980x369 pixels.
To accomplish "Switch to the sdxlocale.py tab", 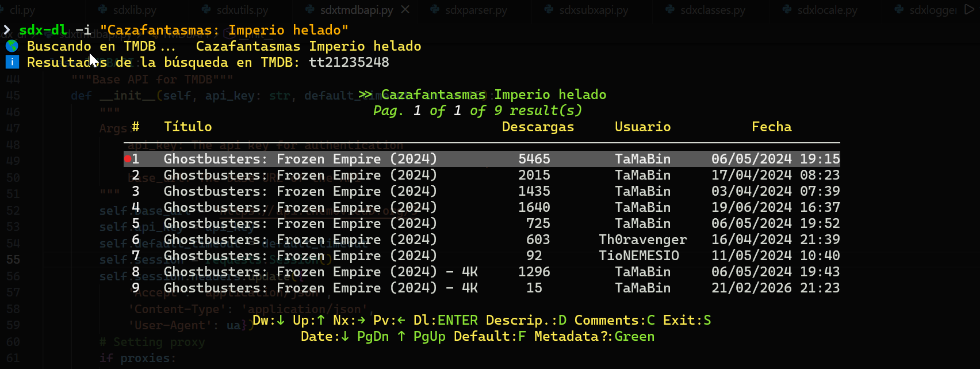I will click(820, 10).
